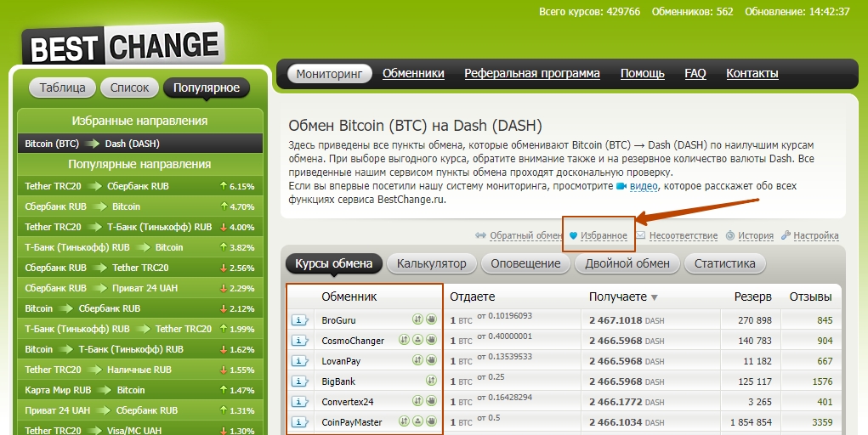Open the Оповещение tab
The width and height of the screenshot is (868, 435).
click(526, 263)
